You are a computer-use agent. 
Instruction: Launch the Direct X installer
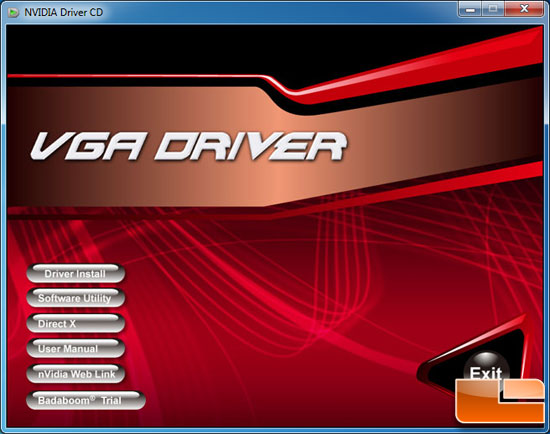[x=75, y=323]
